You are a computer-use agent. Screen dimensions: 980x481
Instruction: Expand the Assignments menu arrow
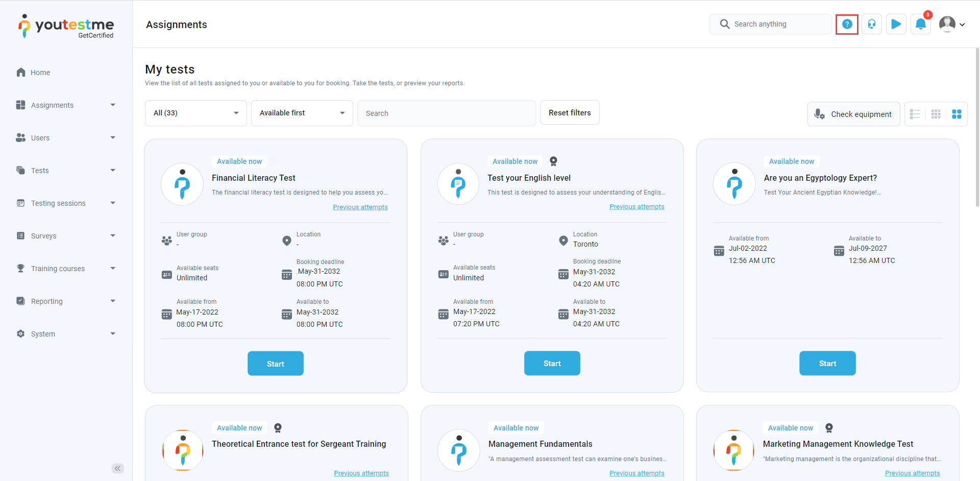[113, 105]
